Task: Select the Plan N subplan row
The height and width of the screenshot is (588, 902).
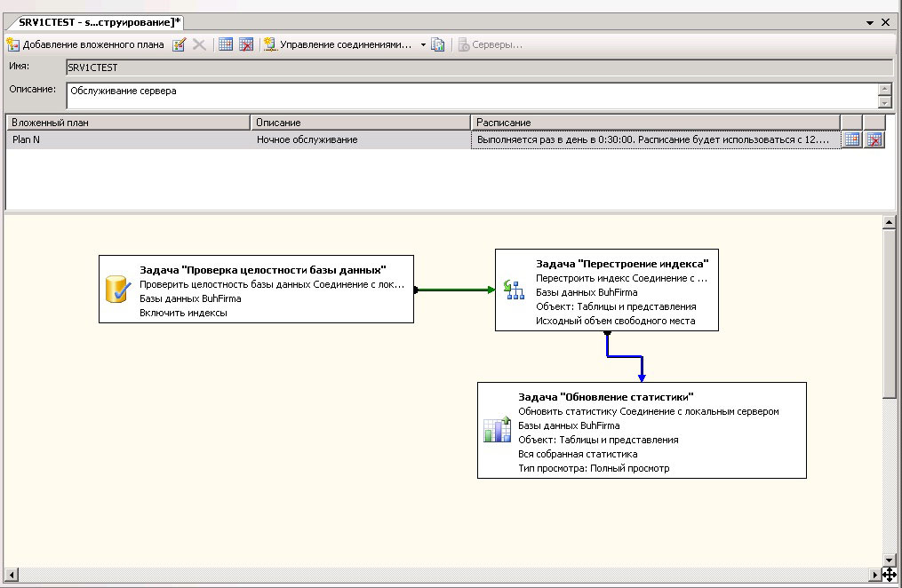Action: pos(129,139)
